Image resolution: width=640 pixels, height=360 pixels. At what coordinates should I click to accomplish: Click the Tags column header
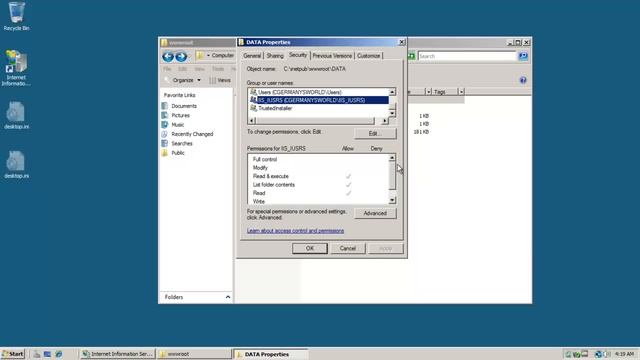[445, 92]
